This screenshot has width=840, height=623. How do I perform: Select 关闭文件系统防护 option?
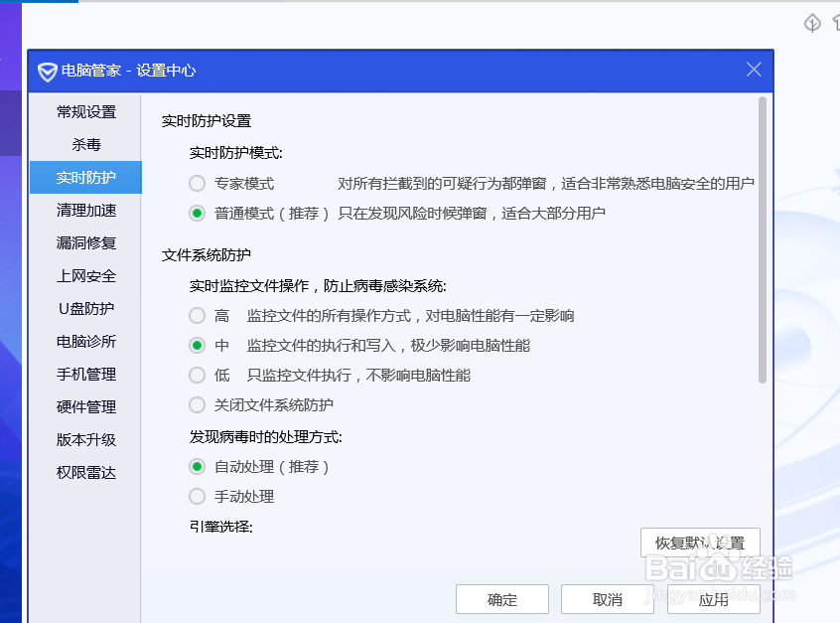[x=198, y=404]
